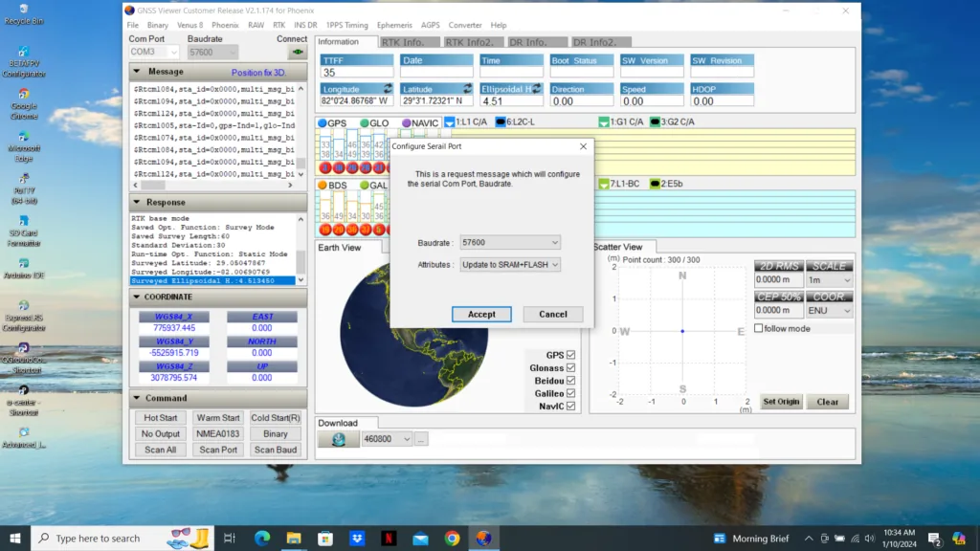Open Chrome from the taskbar
The image size is (980, 551).
click(x=453, y=538)
